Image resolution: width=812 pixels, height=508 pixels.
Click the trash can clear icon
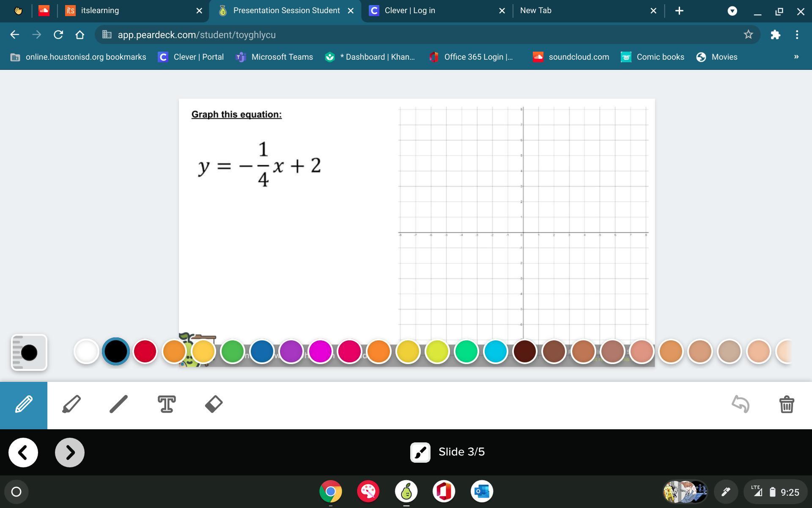pos(786,404)
